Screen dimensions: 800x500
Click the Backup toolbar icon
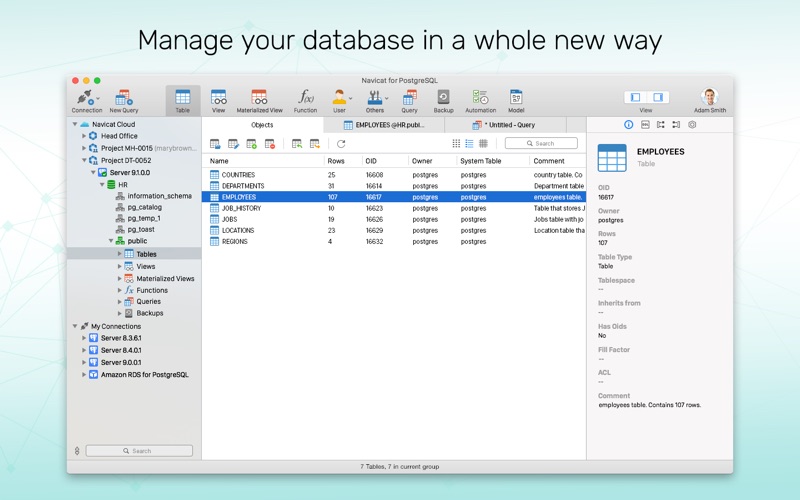point(443,98)
